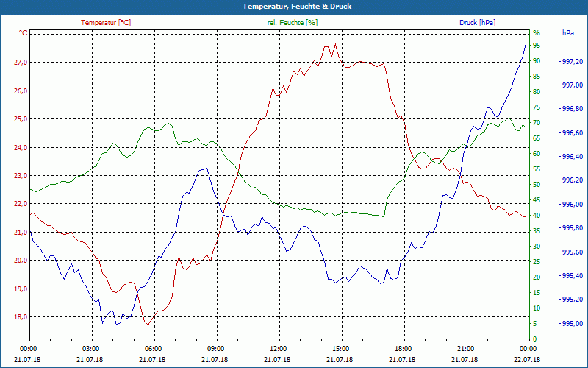Click pressure axis value 996,00
The height and width of the screenshot is (368, 588).
573,205
